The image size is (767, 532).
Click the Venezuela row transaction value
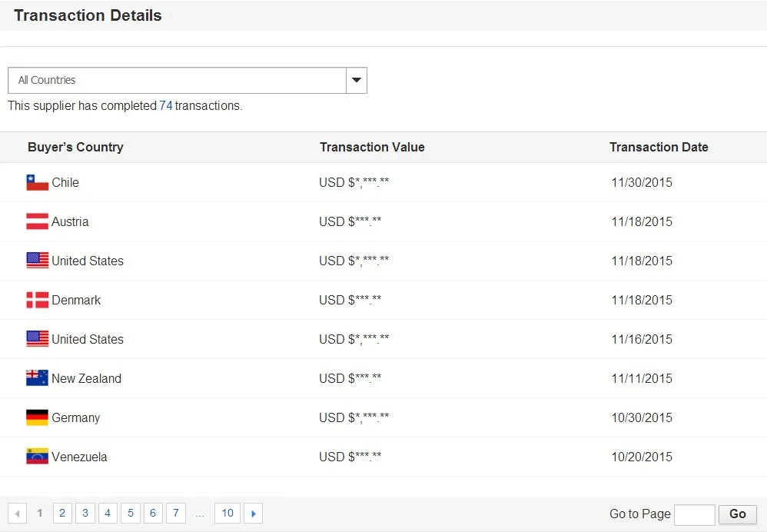350,457
